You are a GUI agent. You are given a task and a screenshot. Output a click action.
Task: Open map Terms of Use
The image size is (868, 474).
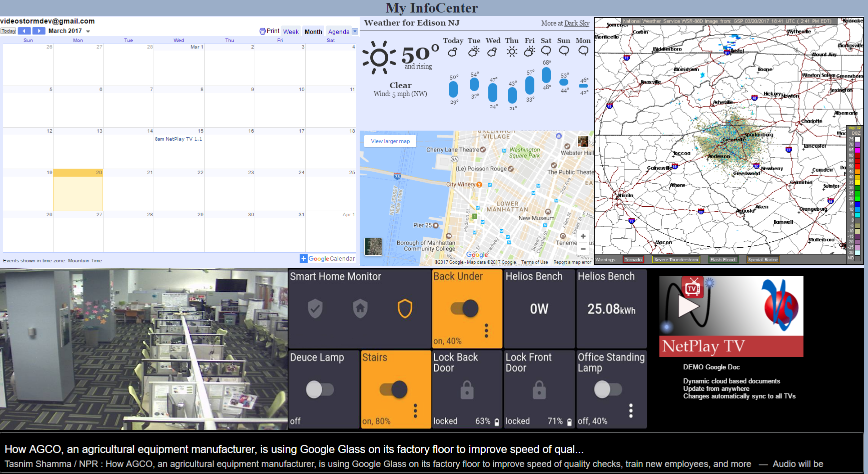[534, 262]
